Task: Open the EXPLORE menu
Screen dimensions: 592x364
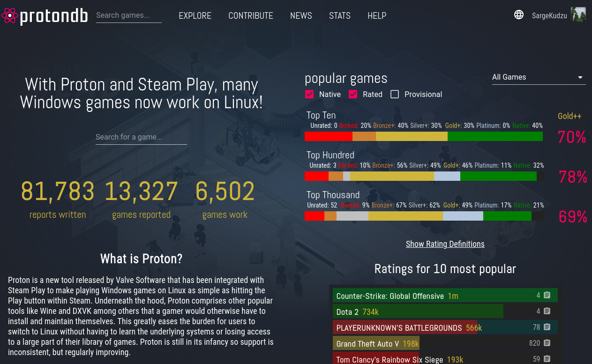Action: pos(195,15)
